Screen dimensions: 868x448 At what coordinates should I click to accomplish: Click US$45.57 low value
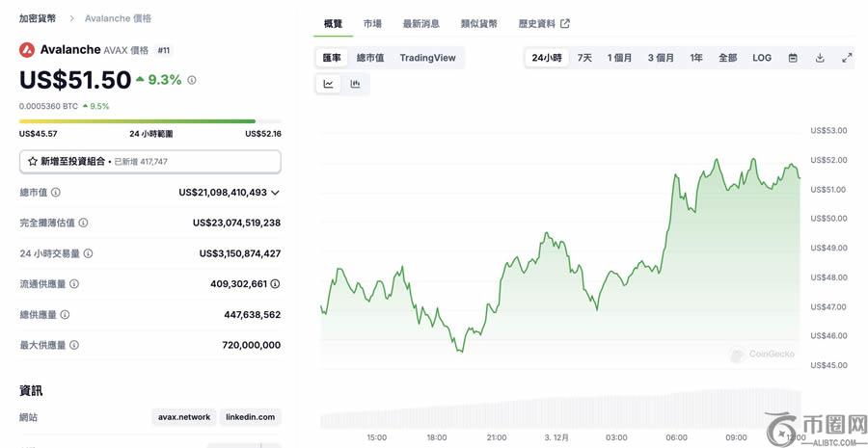39,134
